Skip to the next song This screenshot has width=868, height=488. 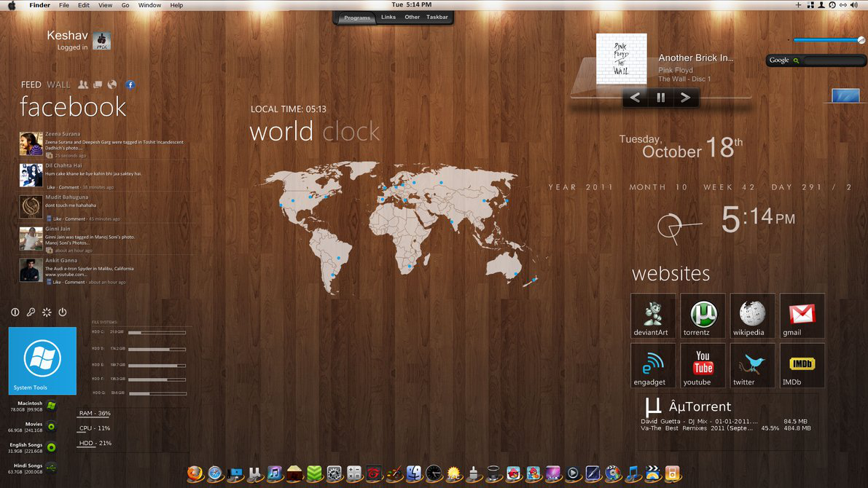(x=685, y=98)
